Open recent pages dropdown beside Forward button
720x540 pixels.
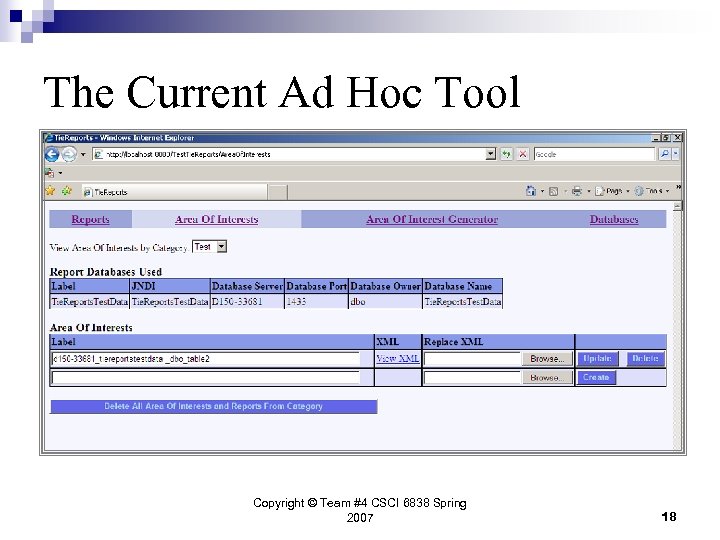(83, 154)
